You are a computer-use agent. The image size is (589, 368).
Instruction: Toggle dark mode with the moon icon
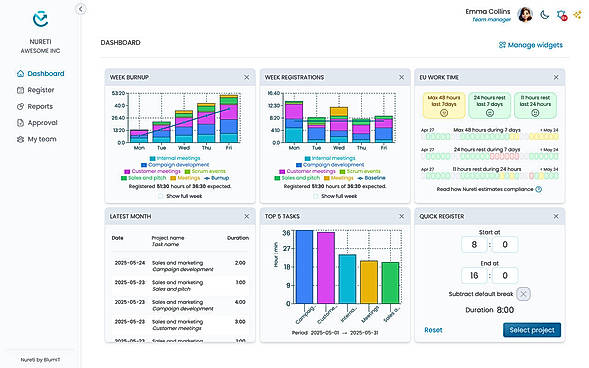click(544, 15)
